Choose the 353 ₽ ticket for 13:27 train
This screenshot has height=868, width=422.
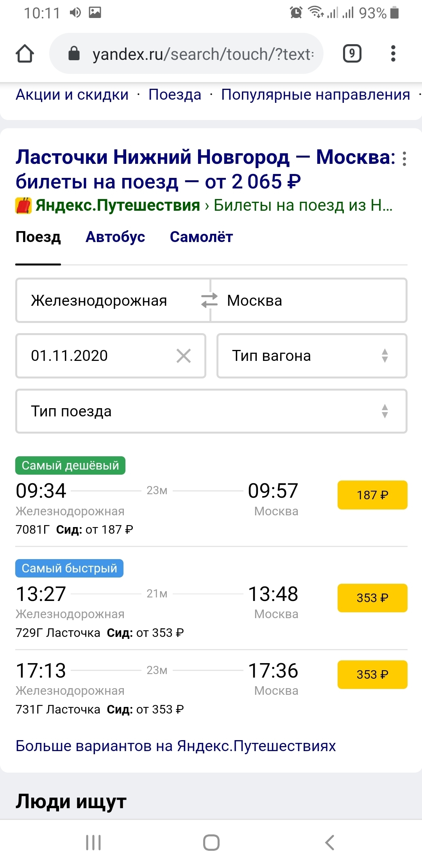pos(372,598)
